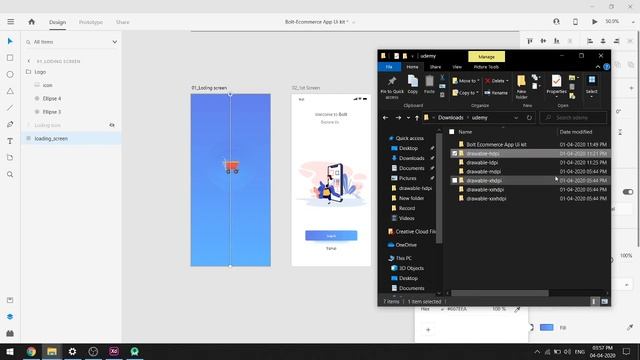
Task: Select the Select (arrow) tool in XD
Action: coord(10,41)
